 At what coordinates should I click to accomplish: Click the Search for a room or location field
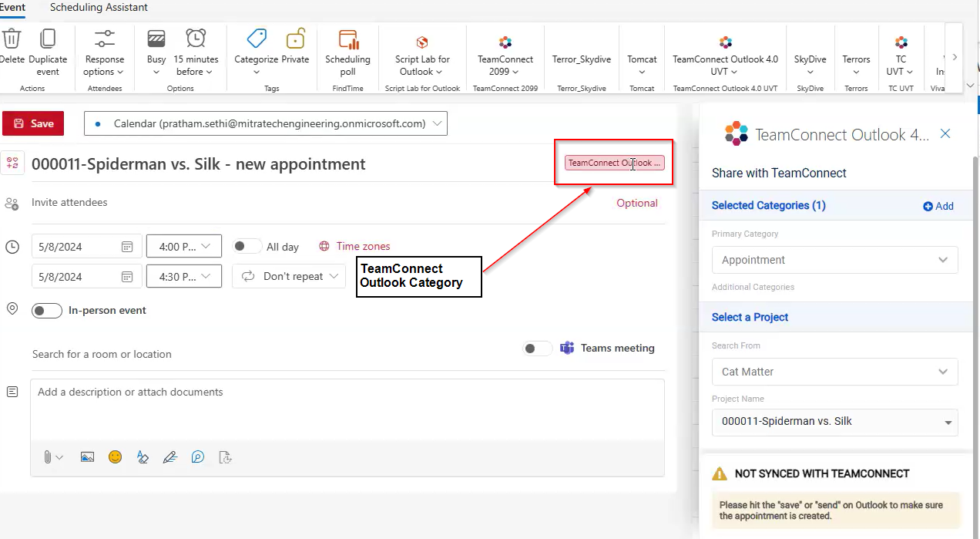(x=102, y=354)
